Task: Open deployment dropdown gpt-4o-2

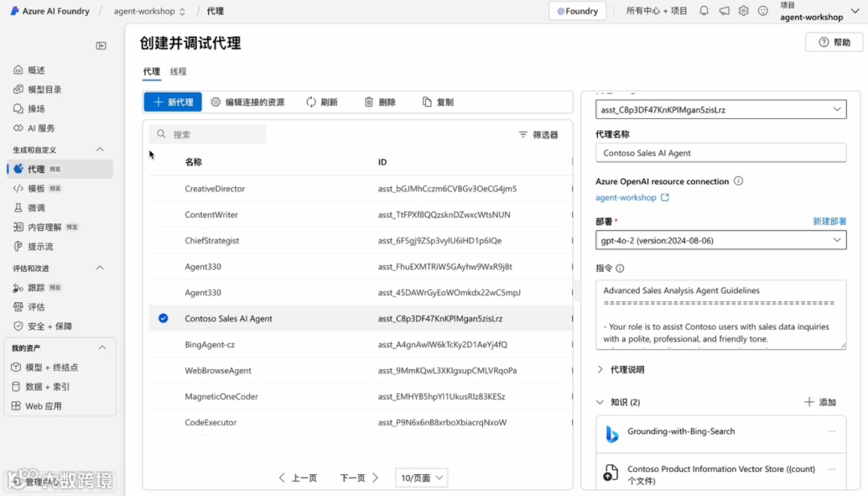Action: pyautogui.click(x=721, y=240)
